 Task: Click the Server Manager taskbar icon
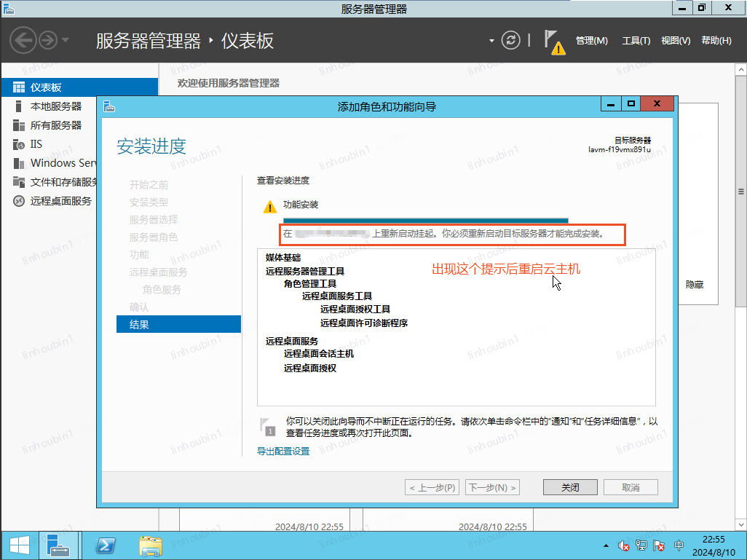[x=58, y=545]
